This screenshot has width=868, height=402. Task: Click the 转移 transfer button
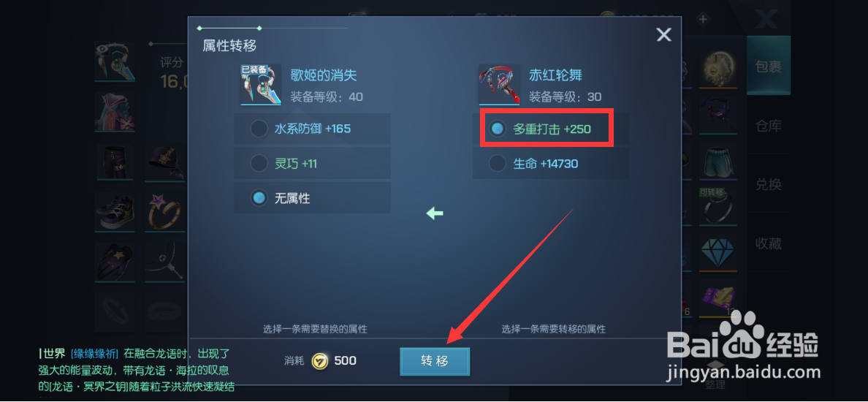[435, 362]
